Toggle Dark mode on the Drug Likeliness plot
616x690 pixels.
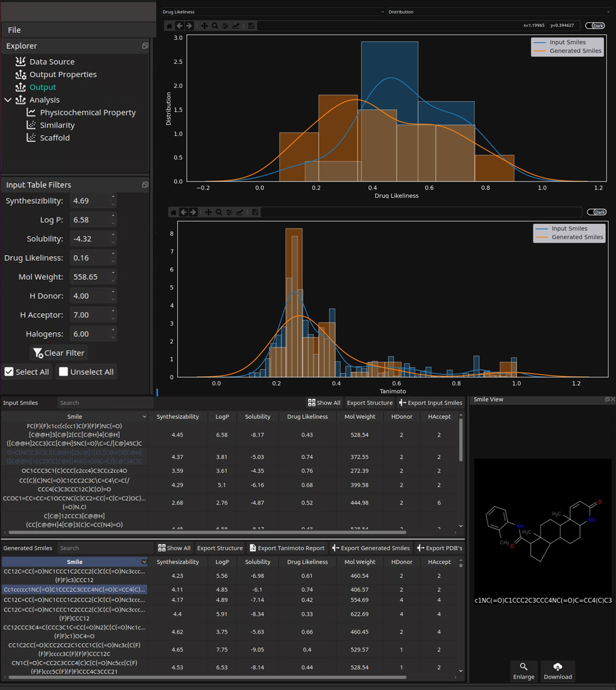click(x=595, y=25)
